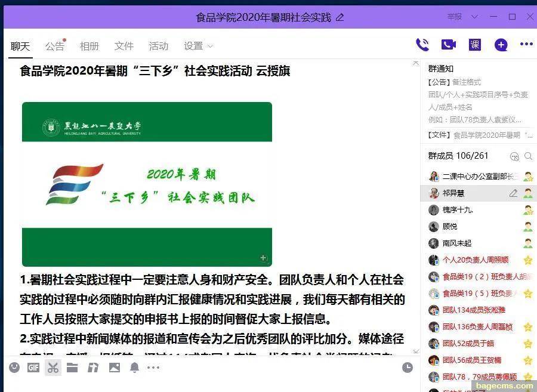Start a group voice call

click(422, 45)
